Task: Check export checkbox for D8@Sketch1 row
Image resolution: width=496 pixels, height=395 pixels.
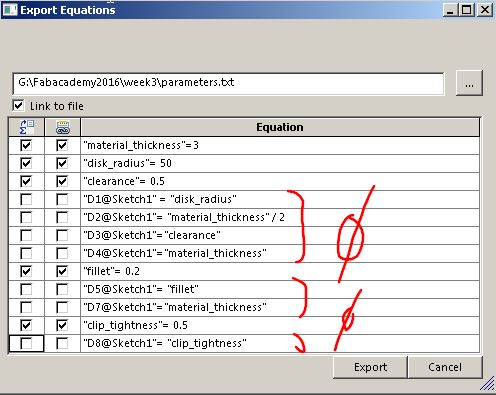Action: coord(26,343)
